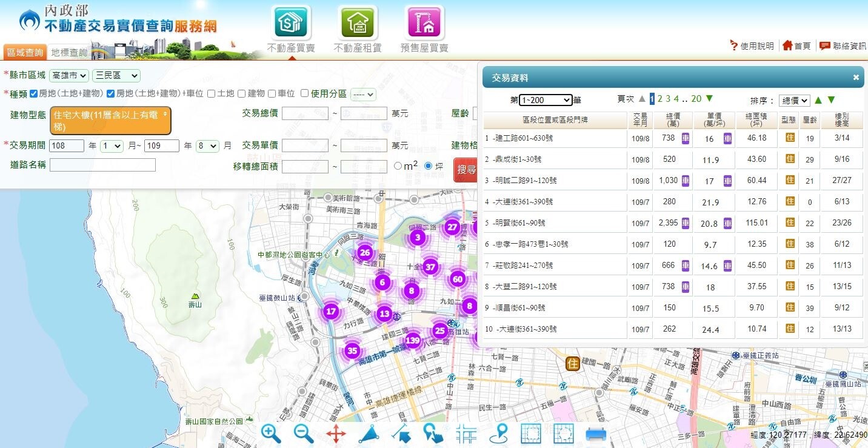Enable the 使用分區 checkbox
The image size is (868, 448).
[x=304, y=93]
